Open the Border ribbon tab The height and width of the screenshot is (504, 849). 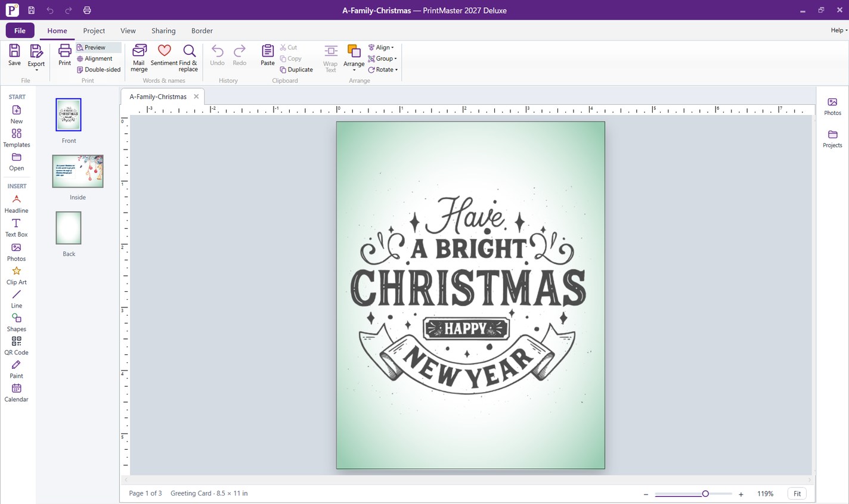click(202, 30)
